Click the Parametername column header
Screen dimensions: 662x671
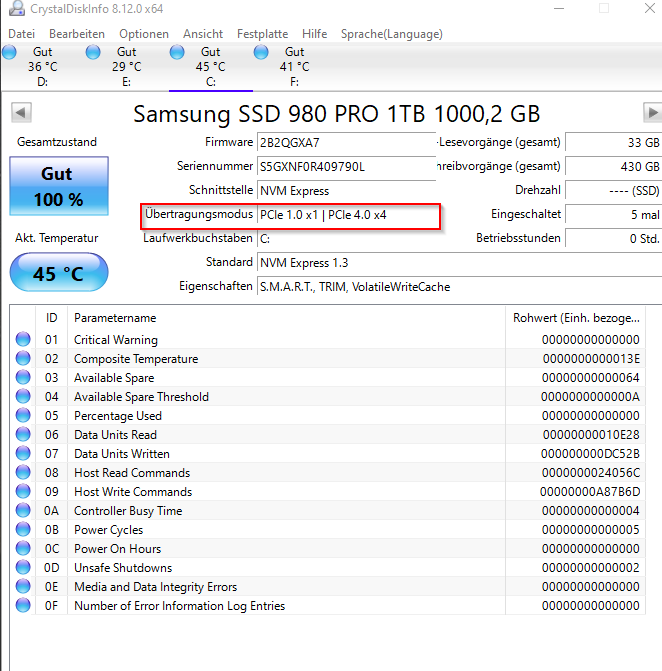point(286,318)
